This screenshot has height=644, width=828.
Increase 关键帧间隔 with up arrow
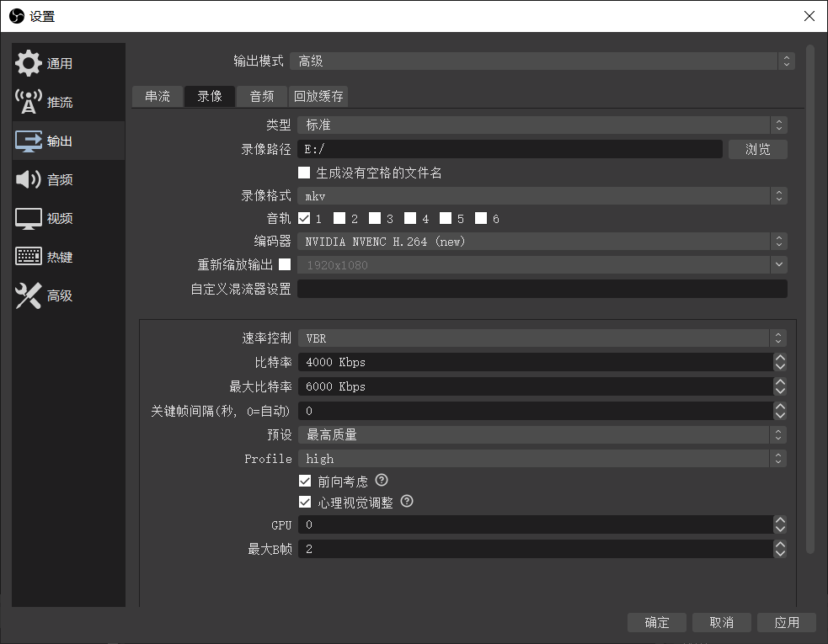pyautogui.click(x=780, y=406)
